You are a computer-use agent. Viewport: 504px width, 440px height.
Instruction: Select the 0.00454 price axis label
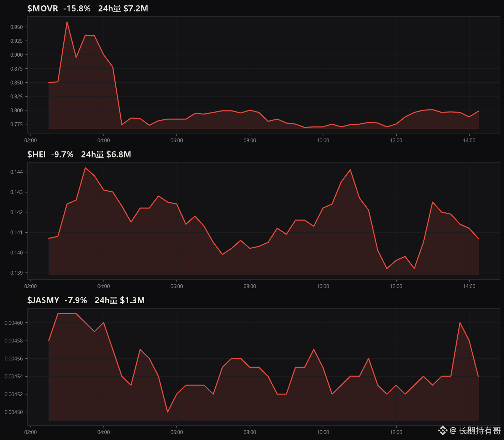[x=14, y=377]
